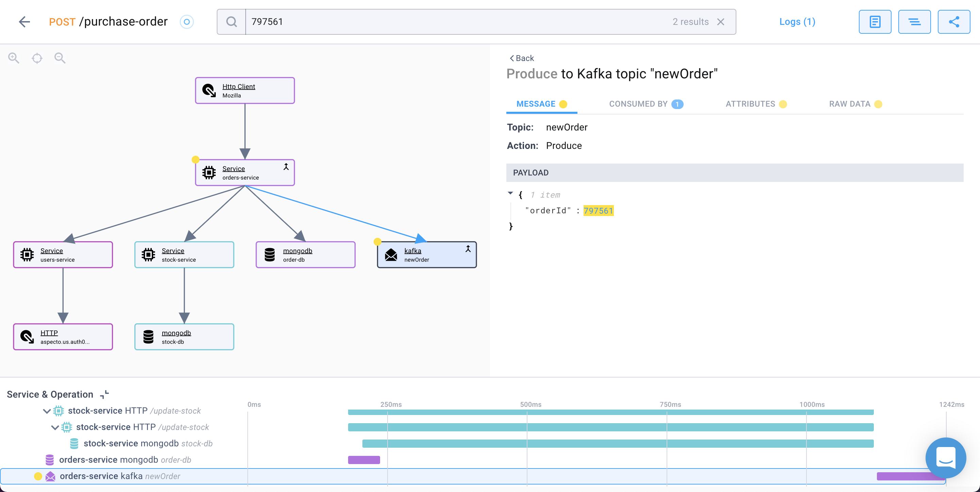This screenshot has height=492, width=980.
Task: Collapse the payload JSON object triangle
Action: coord(510,194)
